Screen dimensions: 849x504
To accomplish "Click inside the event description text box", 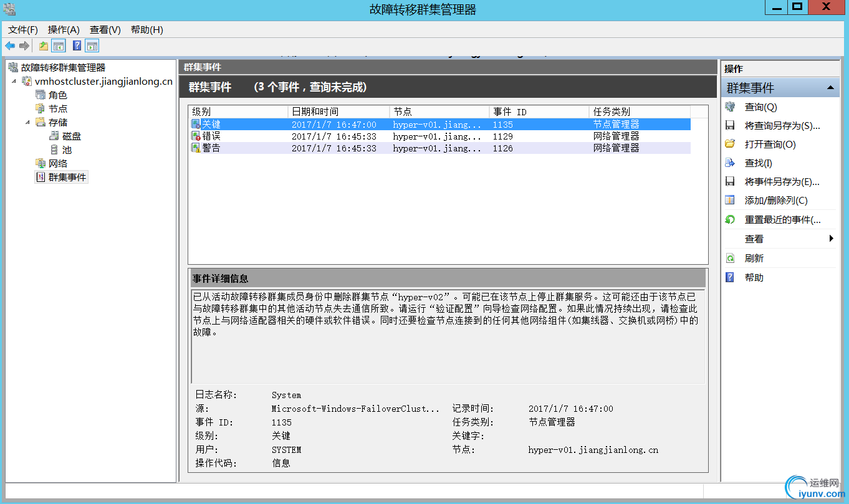I will [448, 336].
